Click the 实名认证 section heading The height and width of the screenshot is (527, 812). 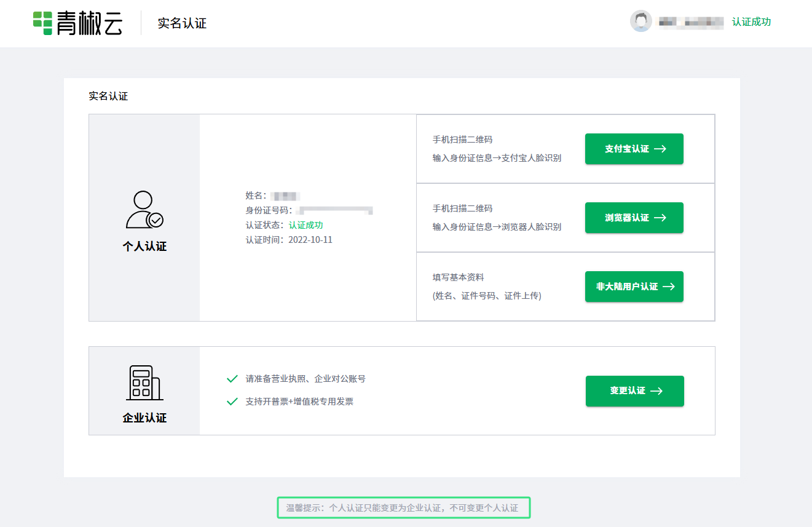108,96
